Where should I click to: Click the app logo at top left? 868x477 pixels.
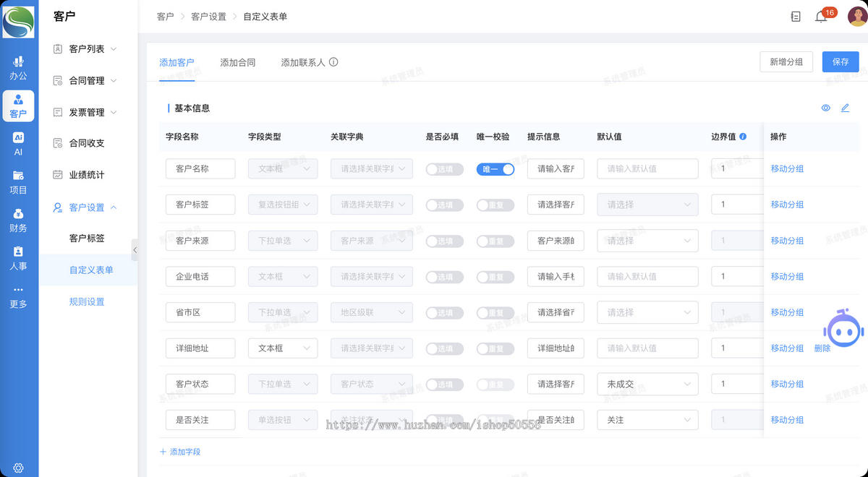point(18,22)
